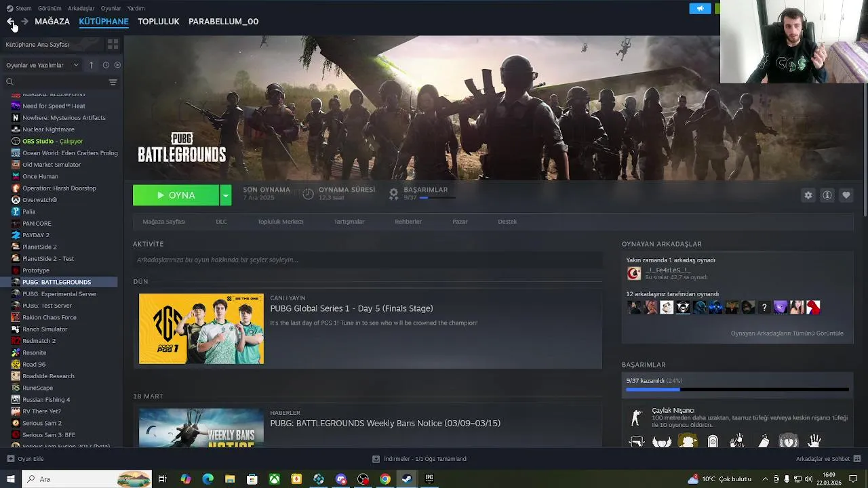The image size is (868, 488).
Task: Click Kütüphane Ana Sayfası
Action: pyautogui.click(x=37, y=44)
